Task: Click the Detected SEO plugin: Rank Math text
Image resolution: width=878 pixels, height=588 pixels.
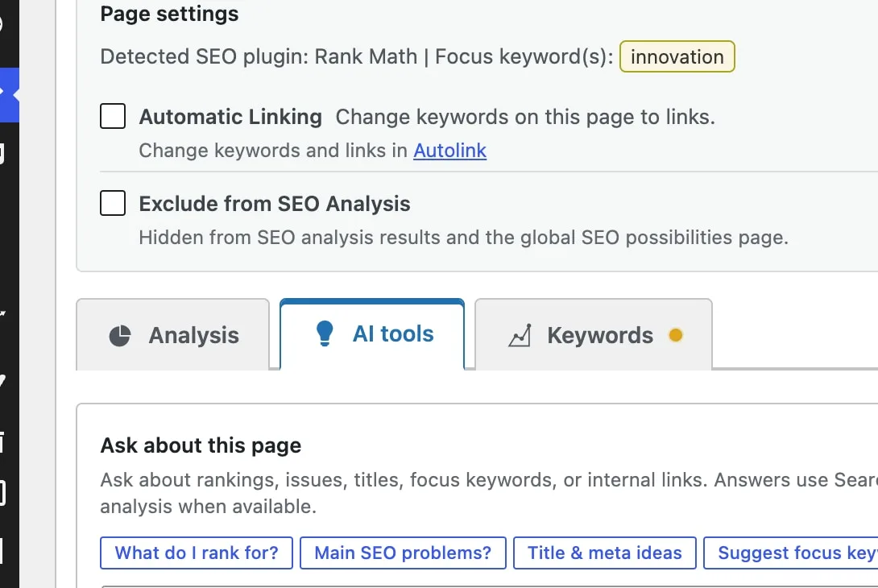Action: 259,56
